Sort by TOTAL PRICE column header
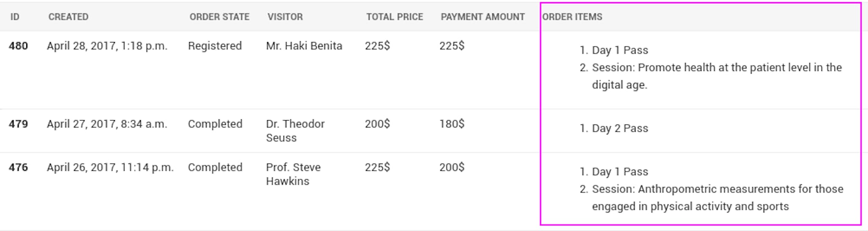868x231 pixels. point(395,17)
